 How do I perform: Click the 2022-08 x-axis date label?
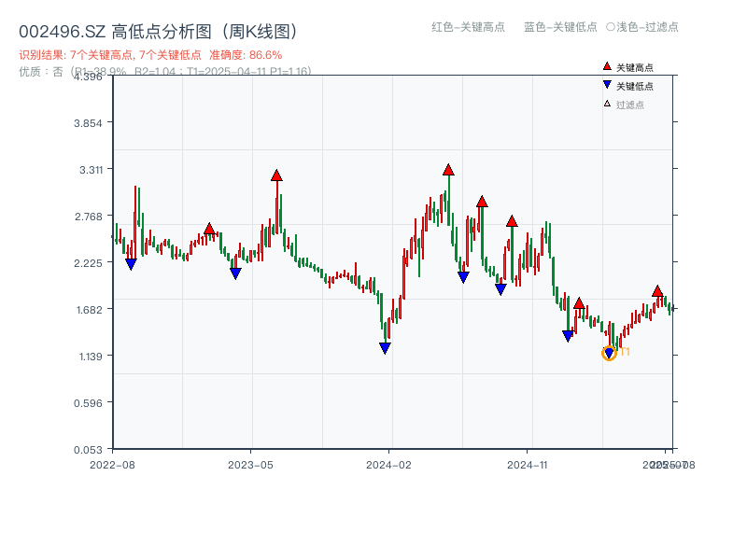(112, 464)
